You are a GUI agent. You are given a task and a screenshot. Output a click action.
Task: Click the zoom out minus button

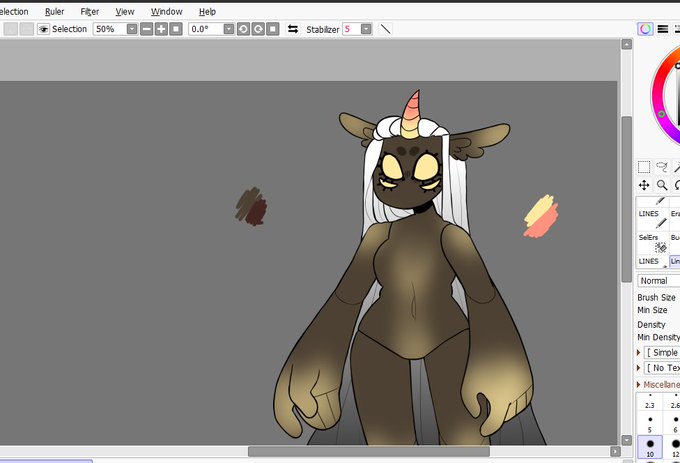click(147, 29)
